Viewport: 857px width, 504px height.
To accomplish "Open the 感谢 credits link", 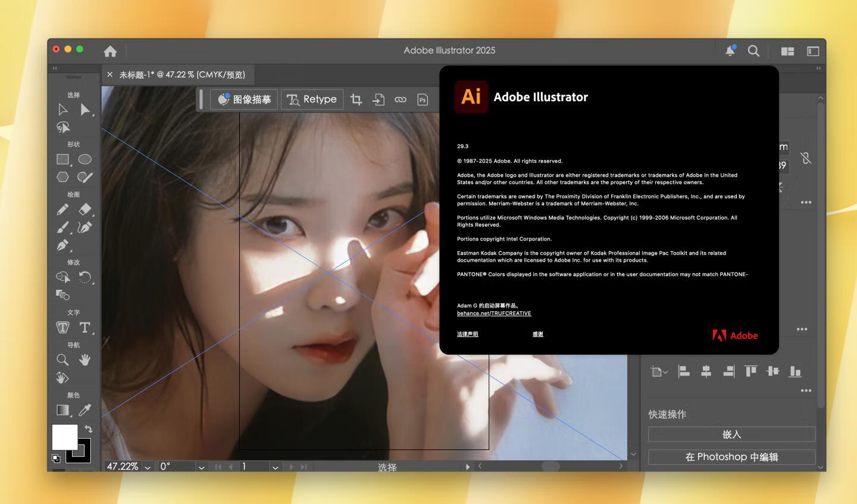I will [x=538, y=334].
